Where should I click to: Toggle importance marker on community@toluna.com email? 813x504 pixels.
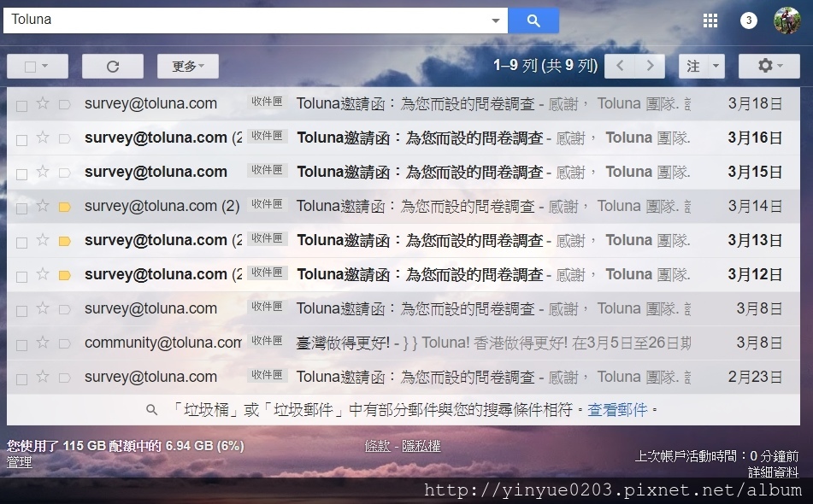65,344
